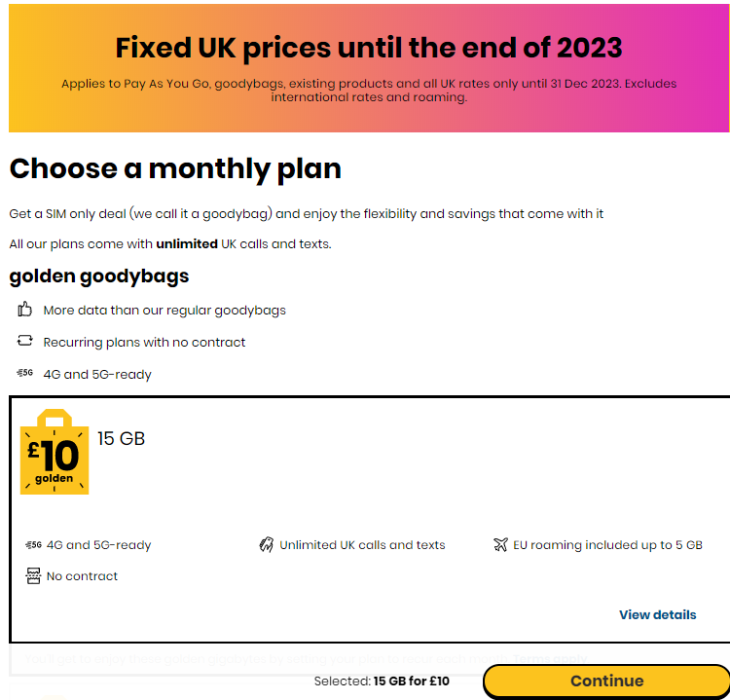Click the golden goodybags section heading
Image resolution: width=730 pixels, height=700 pixels.
tap(99, 276)
